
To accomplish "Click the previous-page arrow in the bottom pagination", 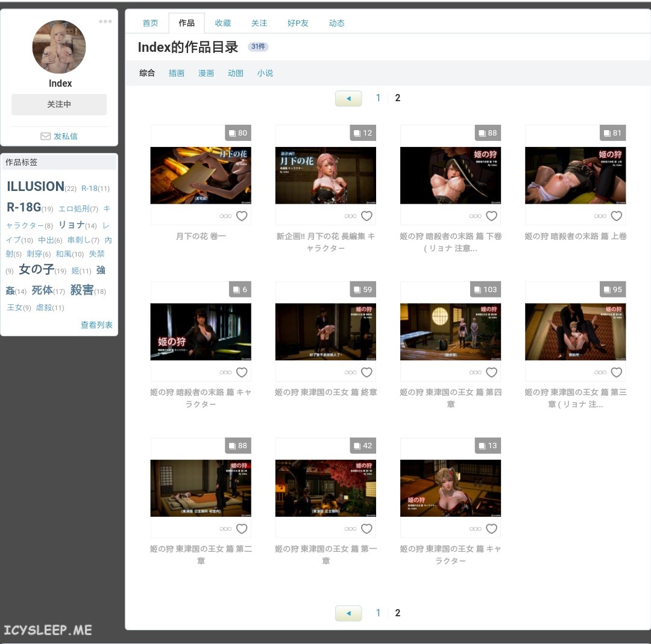I will pyautogui.click(x=348, y=613).
